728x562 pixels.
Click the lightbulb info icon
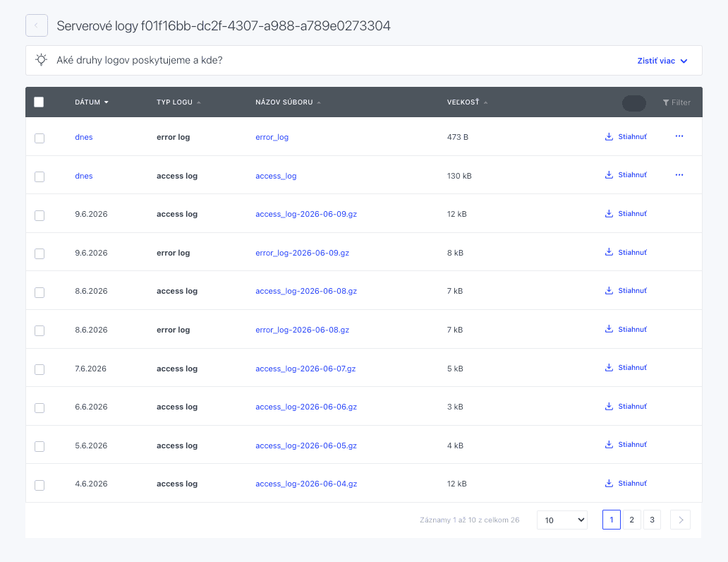point(42,60)
